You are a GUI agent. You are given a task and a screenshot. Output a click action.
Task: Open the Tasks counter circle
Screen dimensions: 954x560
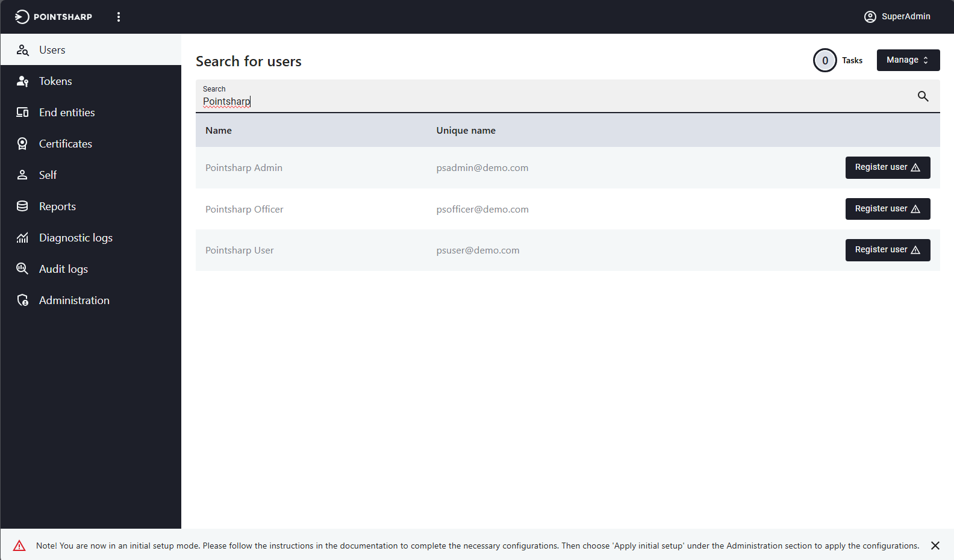[825, 60]
